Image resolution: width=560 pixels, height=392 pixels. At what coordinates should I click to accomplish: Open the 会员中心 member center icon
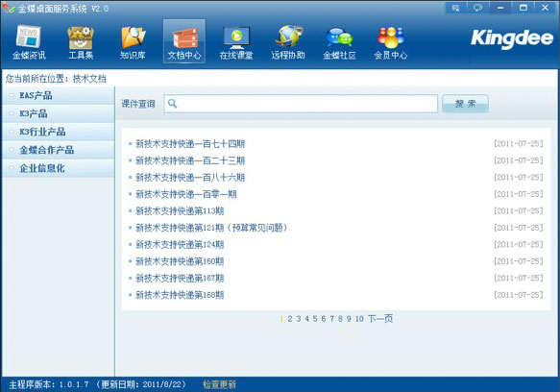(391, 42)
